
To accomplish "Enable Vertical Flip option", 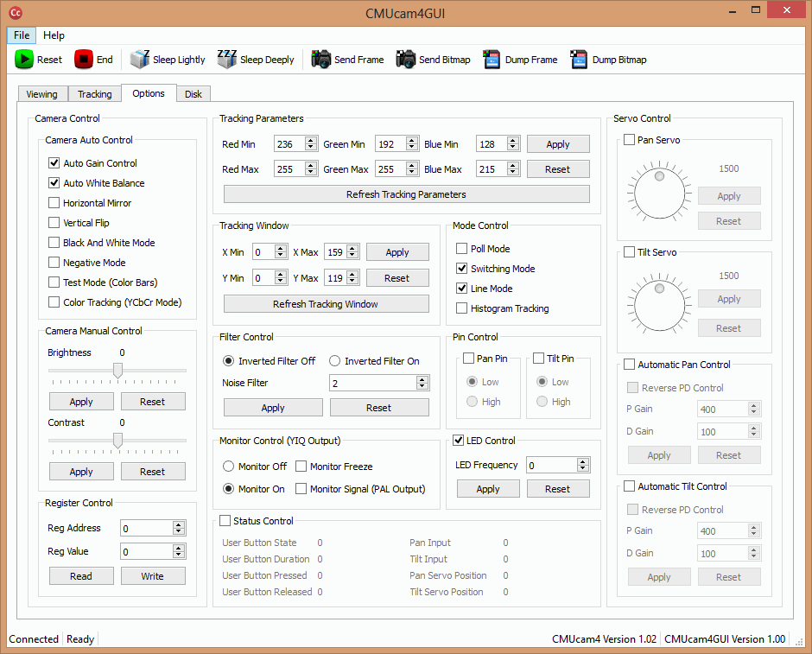I will pyautogui.click(x=54, y=223).
